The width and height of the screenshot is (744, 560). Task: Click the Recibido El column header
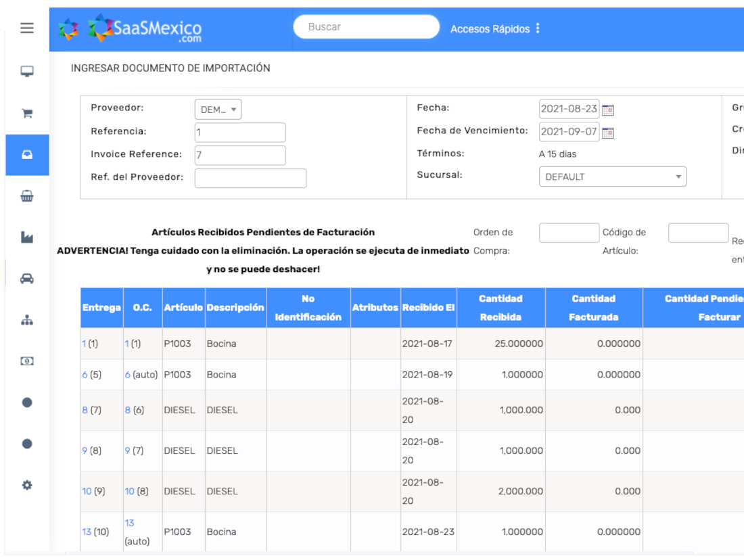tap(428, 308)
